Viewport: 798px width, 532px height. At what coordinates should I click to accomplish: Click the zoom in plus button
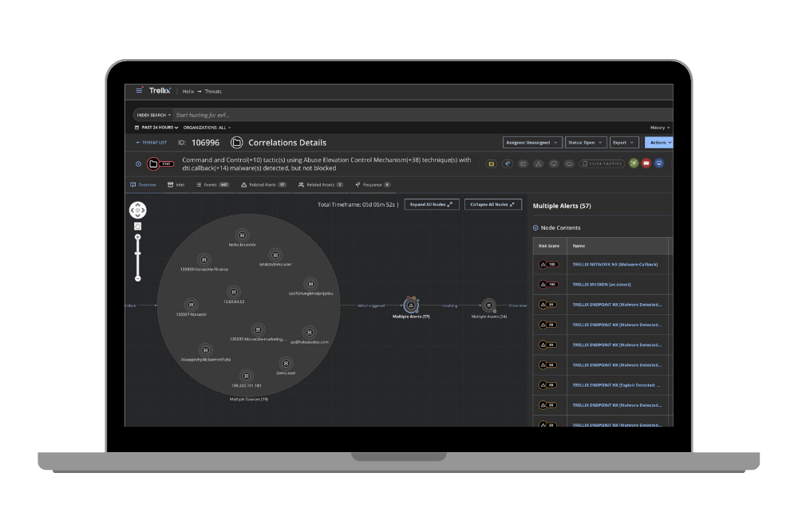[x=137, y=237]
